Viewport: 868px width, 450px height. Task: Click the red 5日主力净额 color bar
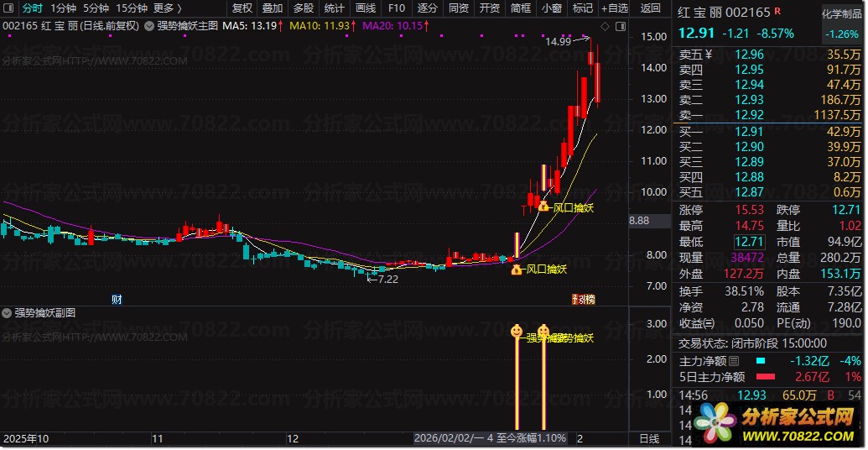click(x=765, y=378)
